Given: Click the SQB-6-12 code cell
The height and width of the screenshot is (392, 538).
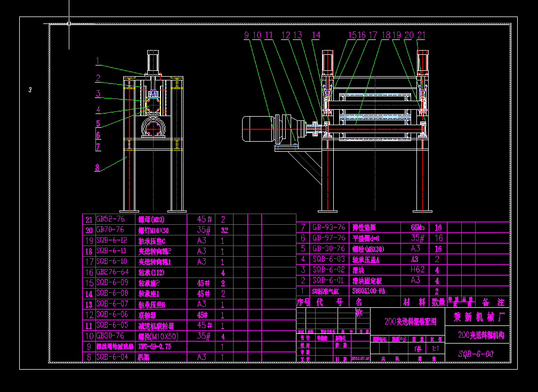Looking at the screenshot, I should (x=111, y=240).
